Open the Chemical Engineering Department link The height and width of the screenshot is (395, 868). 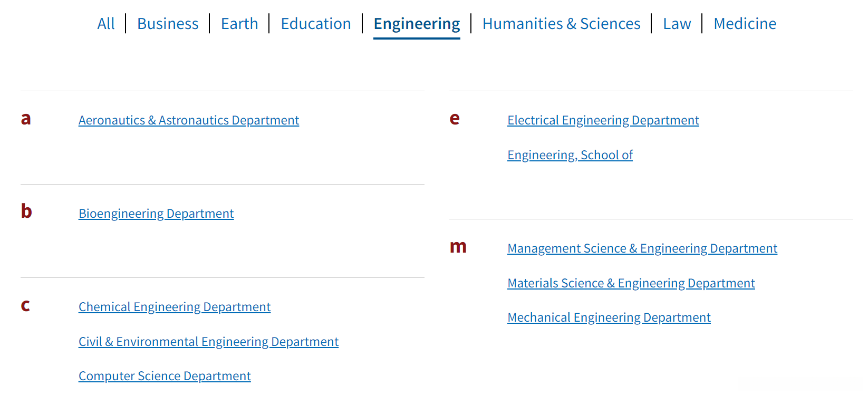pos(175,307)
